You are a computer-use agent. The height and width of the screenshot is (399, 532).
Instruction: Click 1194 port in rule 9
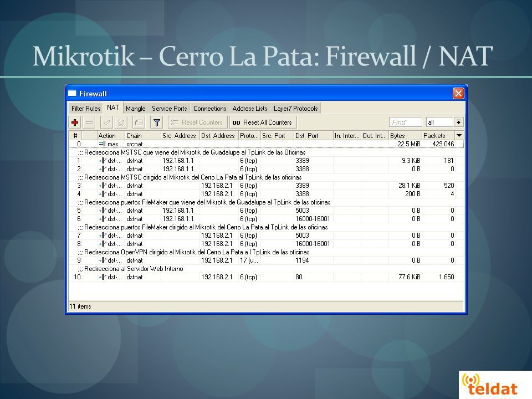coord(302,260)
